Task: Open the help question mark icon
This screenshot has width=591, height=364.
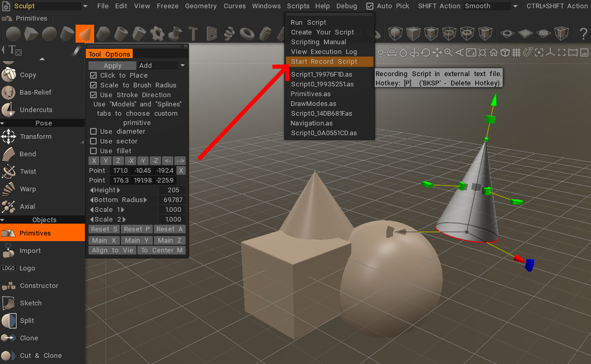Action: click(x=583, y=34)
